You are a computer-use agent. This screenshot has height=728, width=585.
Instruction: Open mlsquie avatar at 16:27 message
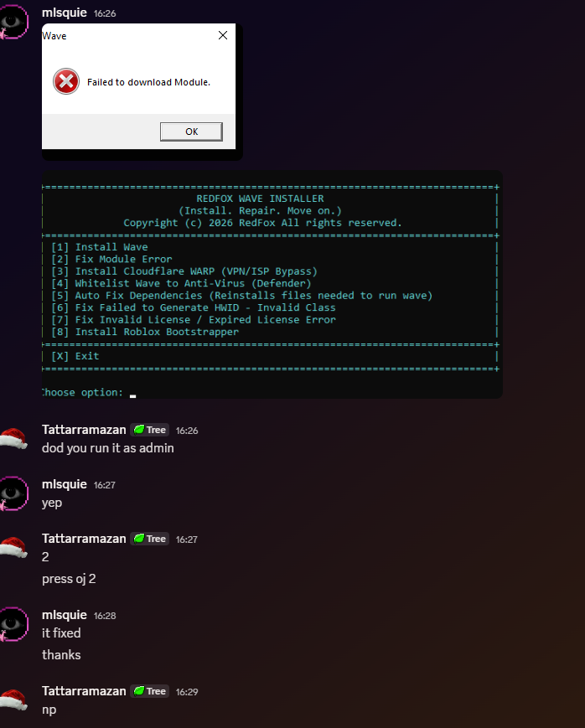13,493
